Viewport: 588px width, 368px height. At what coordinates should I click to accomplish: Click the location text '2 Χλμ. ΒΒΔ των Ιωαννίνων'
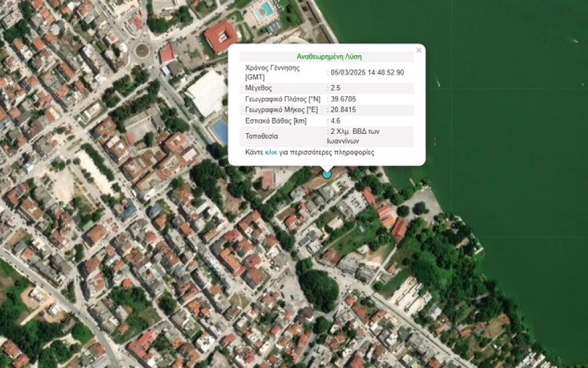[355, 136]
